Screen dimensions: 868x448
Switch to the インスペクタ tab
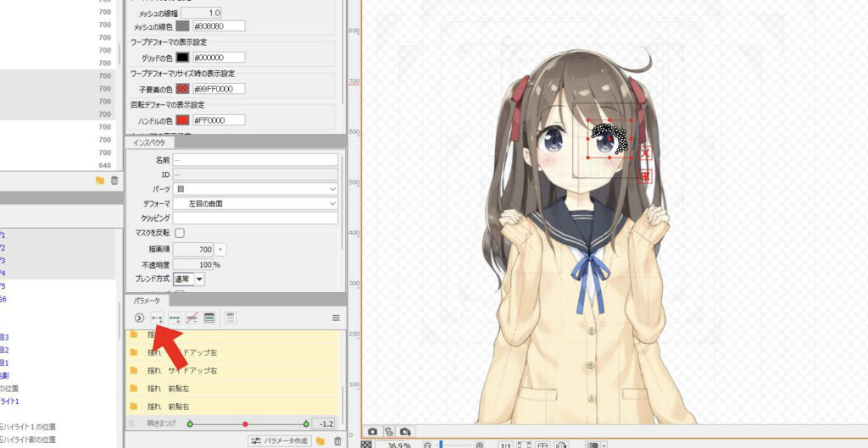click(x=149, y=142)
